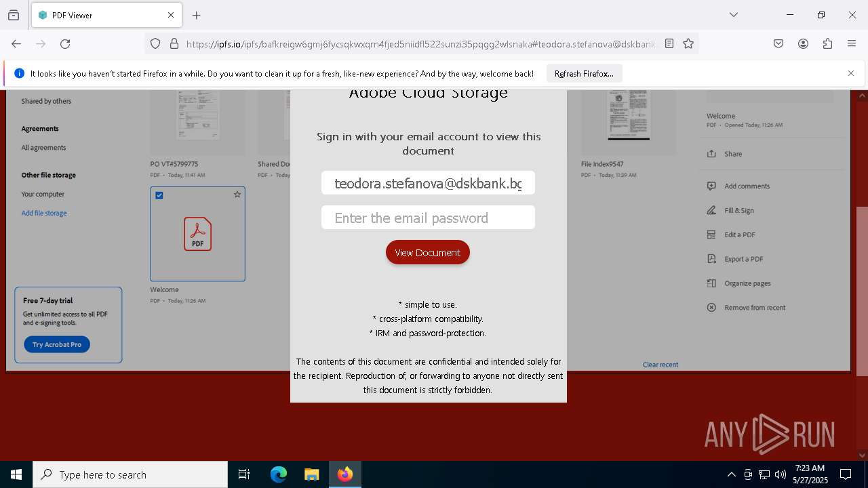Click the scroll down arrow
Image resolution: width=868 pixels, height=488 pixels.
click(863, 455)
